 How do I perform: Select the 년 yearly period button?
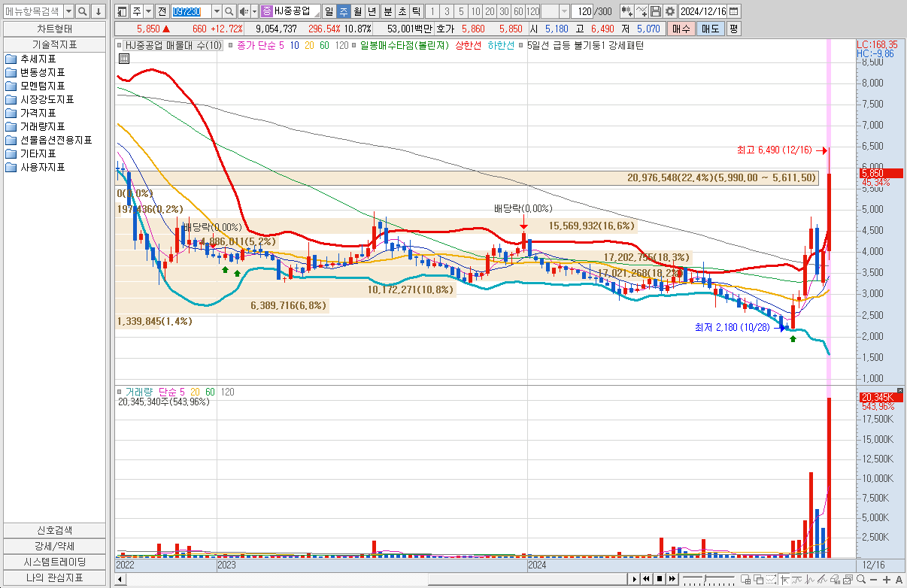pyautogui.click(x=372, y=11)
